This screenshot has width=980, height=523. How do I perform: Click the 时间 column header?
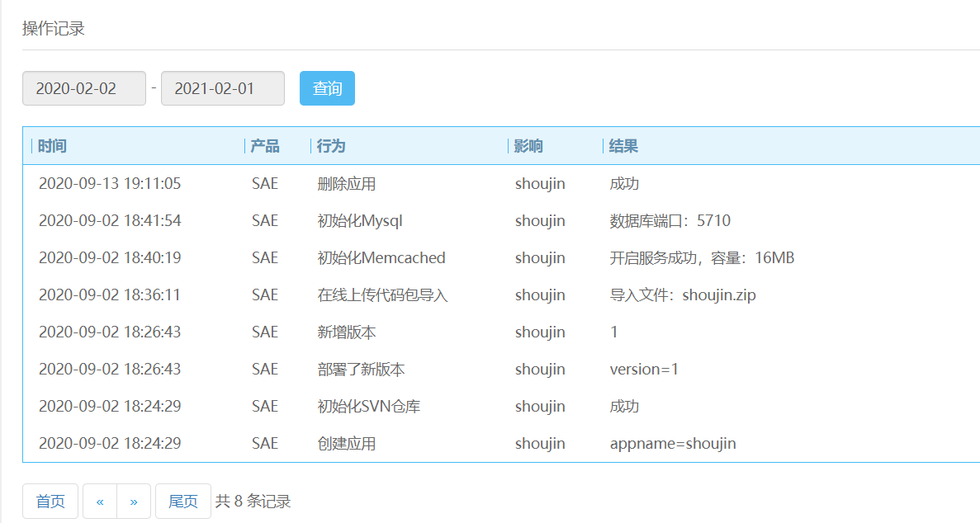(52, 146)
